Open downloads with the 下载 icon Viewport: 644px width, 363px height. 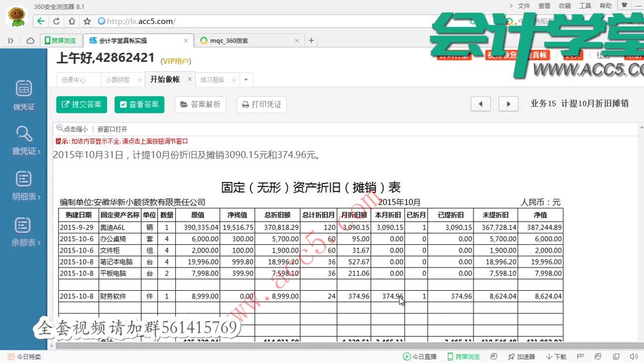pyautogui.click(x=555, y=356)
